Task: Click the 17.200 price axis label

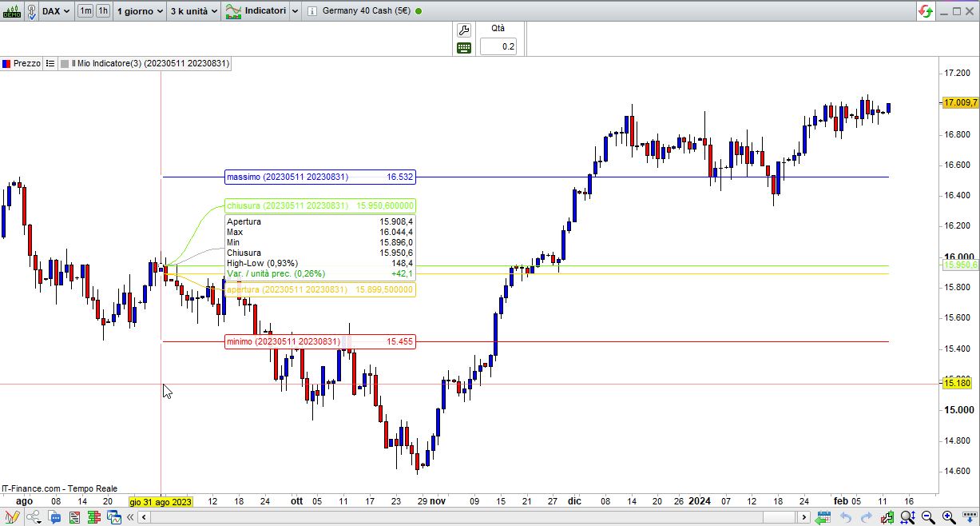Action: pyautogui.click(x=956, y=73)
